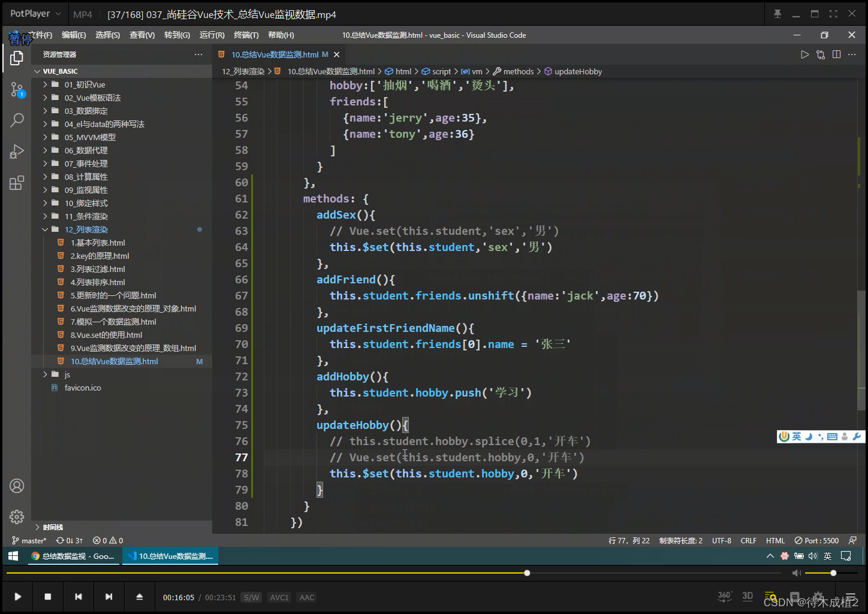Switch to Chrome 总结数据监视 taskbar window
The height and width of the screenshot is (614, 868).
click(74, 556)
